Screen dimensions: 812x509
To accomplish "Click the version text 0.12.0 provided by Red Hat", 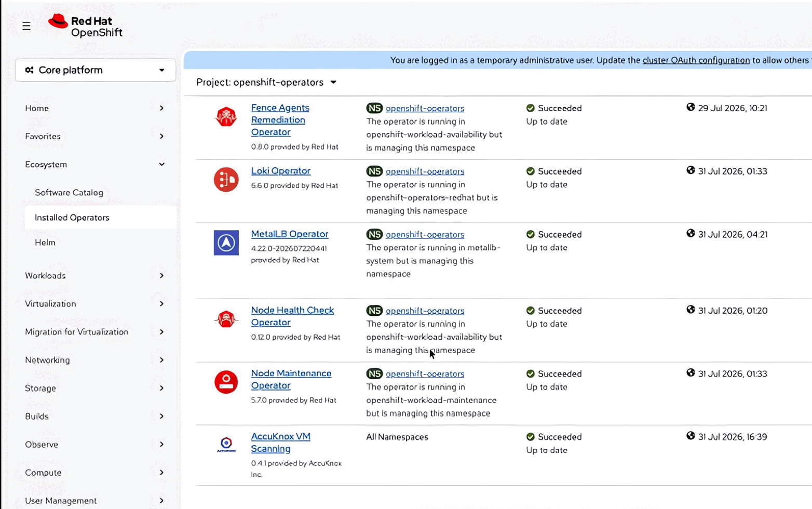I will (295, 337).
